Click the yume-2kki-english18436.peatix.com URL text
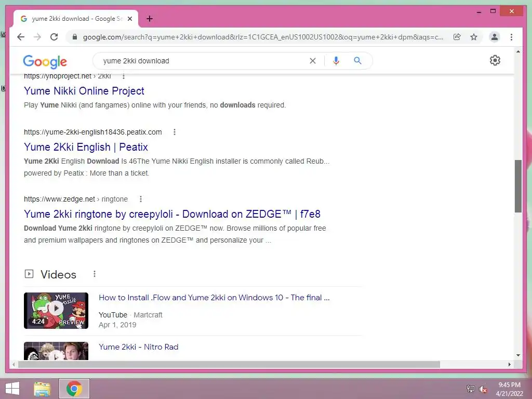 click(92, 132)
